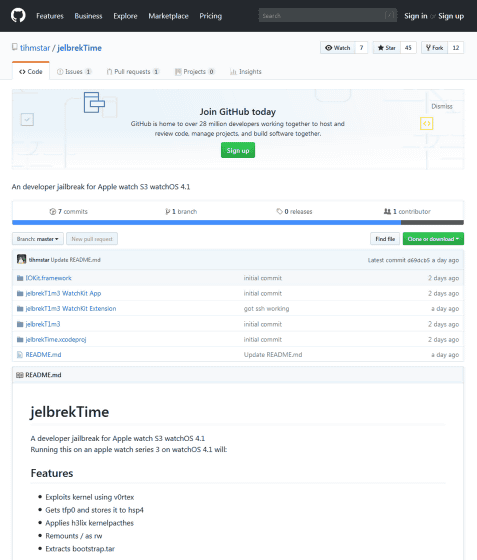
Task: View the 7 commits list
Action: coord(68,211)
